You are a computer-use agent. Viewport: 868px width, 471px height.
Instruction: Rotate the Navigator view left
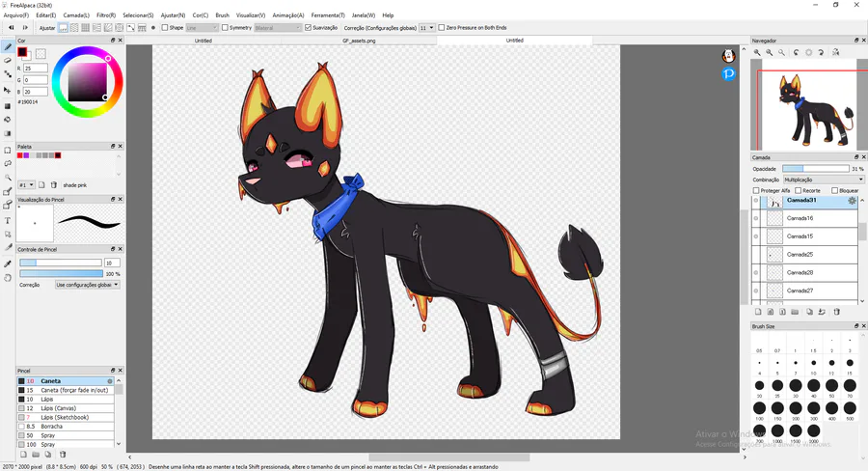[796, 52]
